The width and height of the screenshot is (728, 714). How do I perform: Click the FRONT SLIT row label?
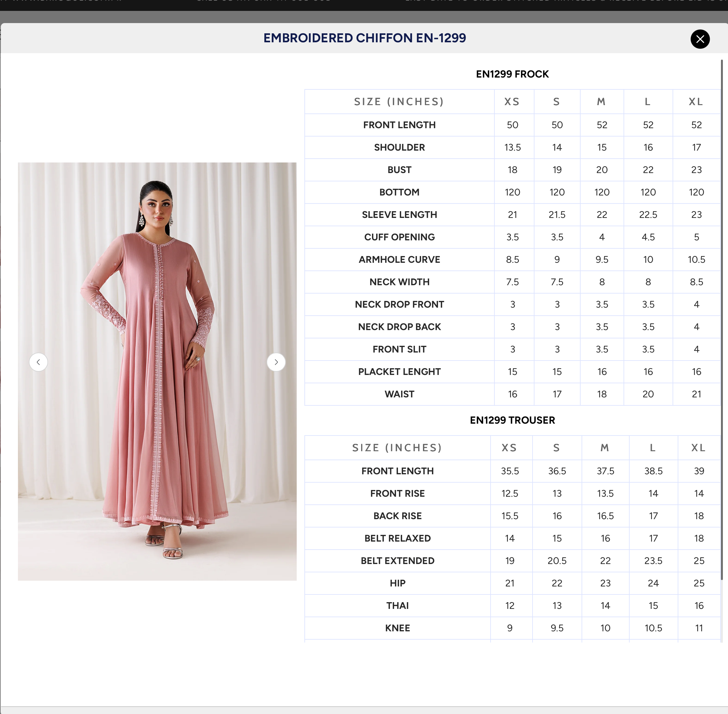click(x=399, y=349)
